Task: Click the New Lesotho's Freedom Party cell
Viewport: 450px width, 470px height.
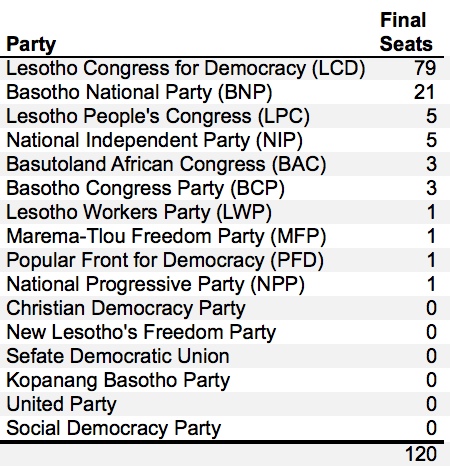Action: coord(141,333)
